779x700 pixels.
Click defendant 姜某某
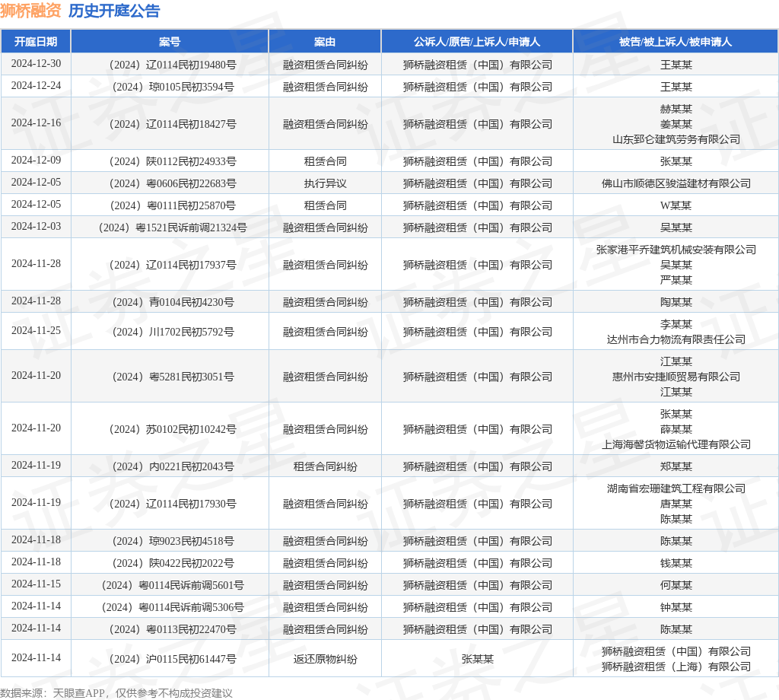pyautogui.click(x=676, y=124)
